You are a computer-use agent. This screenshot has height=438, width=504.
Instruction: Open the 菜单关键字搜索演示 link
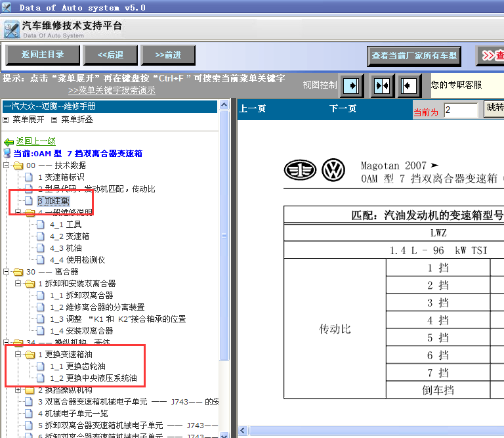tap(112, 91)
